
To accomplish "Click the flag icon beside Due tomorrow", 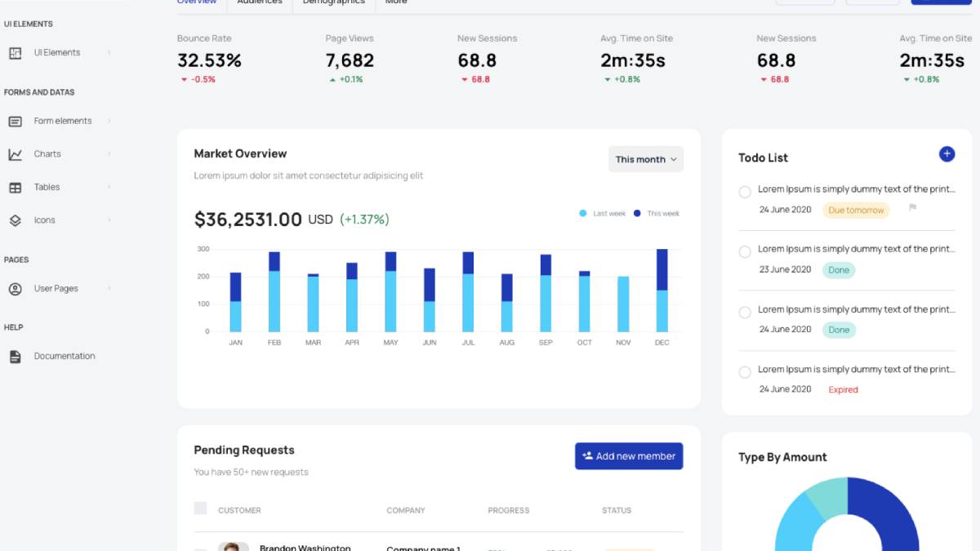I will coord(913,207).
